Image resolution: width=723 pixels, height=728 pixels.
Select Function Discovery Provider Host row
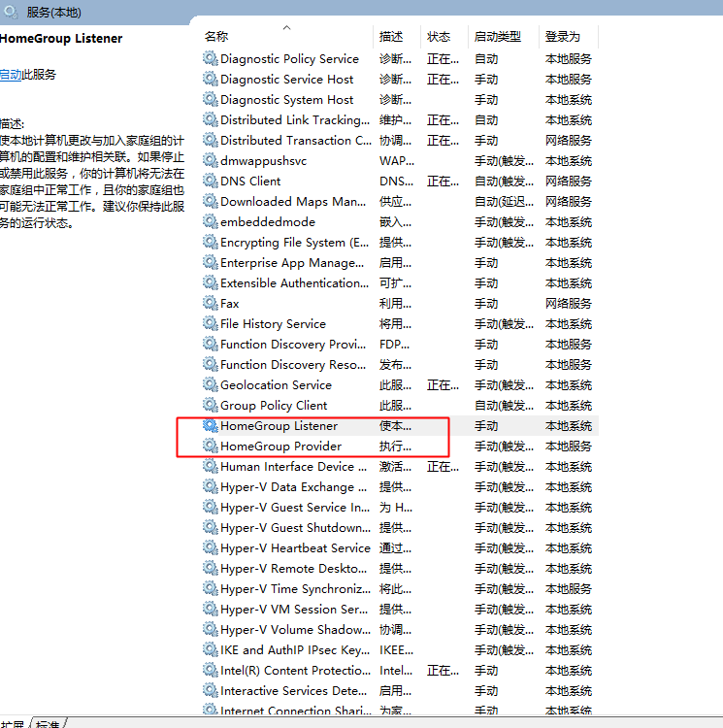pos(400,344)
